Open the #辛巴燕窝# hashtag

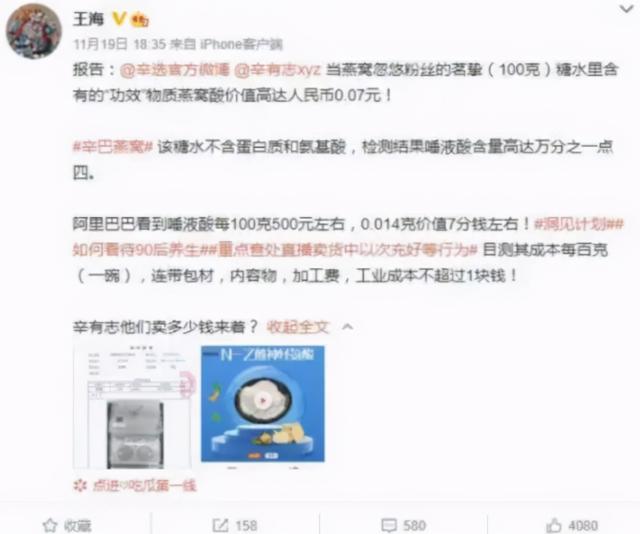click(x=113, y=147)
